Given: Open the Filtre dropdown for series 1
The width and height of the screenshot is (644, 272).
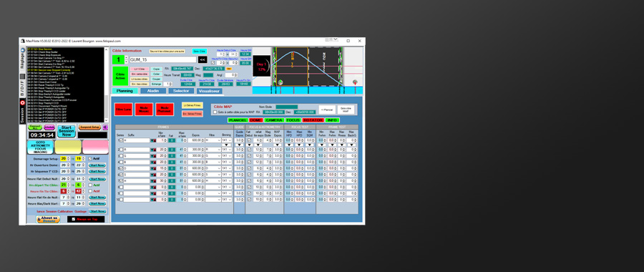Looking at the screenshot, I should [x=213, y=140].
